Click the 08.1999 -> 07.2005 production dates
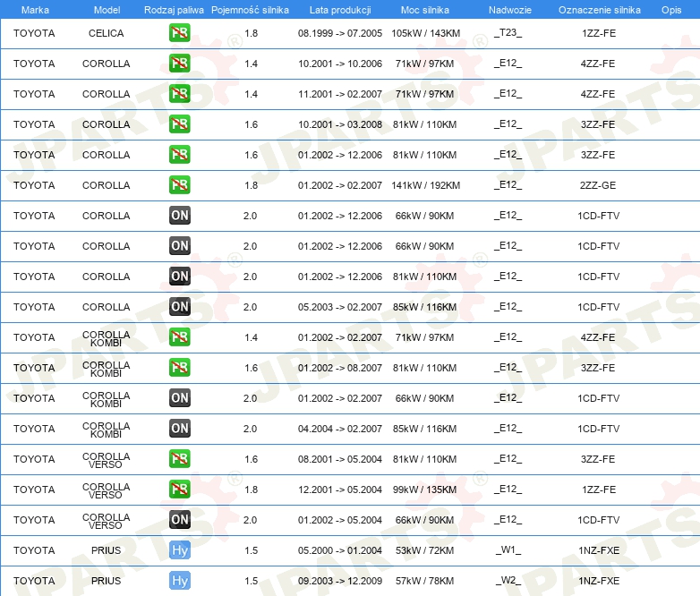 (340, 33)
